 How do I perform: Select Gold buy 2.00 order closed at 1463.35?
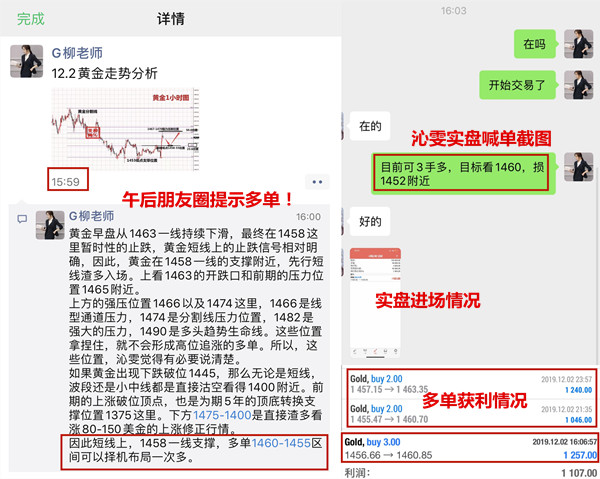[x=471, y=384]
